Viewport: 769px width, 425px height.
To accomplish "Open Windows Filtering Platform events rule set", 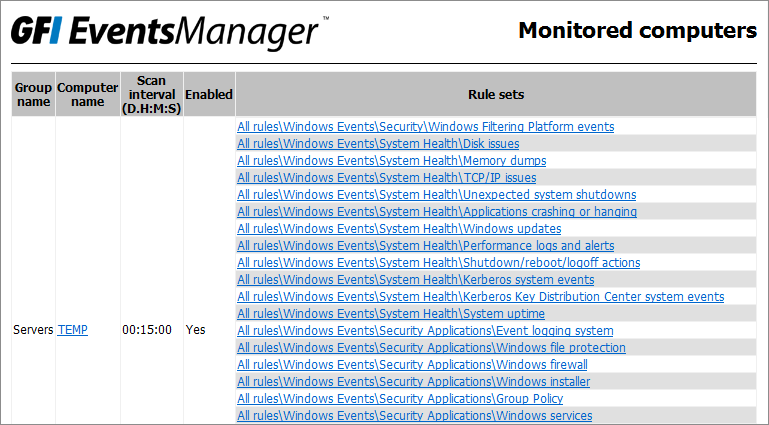I will pos(426,126).
